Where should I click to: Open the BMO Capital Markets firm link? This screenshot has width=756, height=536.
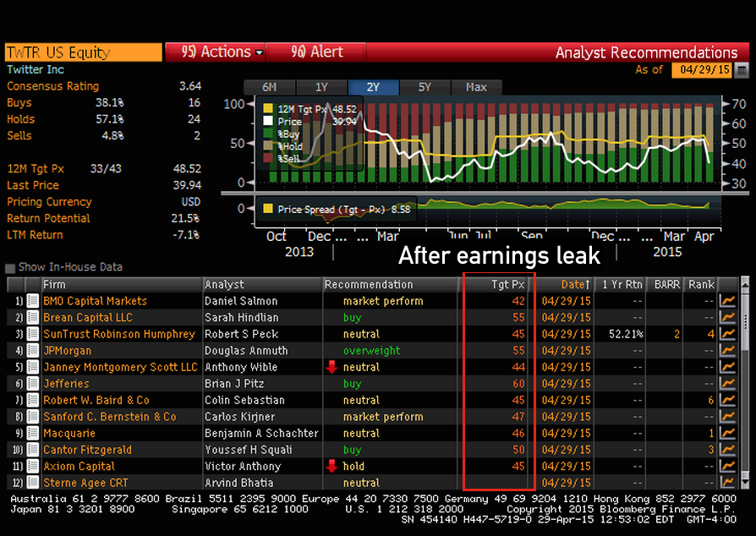coord(95,301)
